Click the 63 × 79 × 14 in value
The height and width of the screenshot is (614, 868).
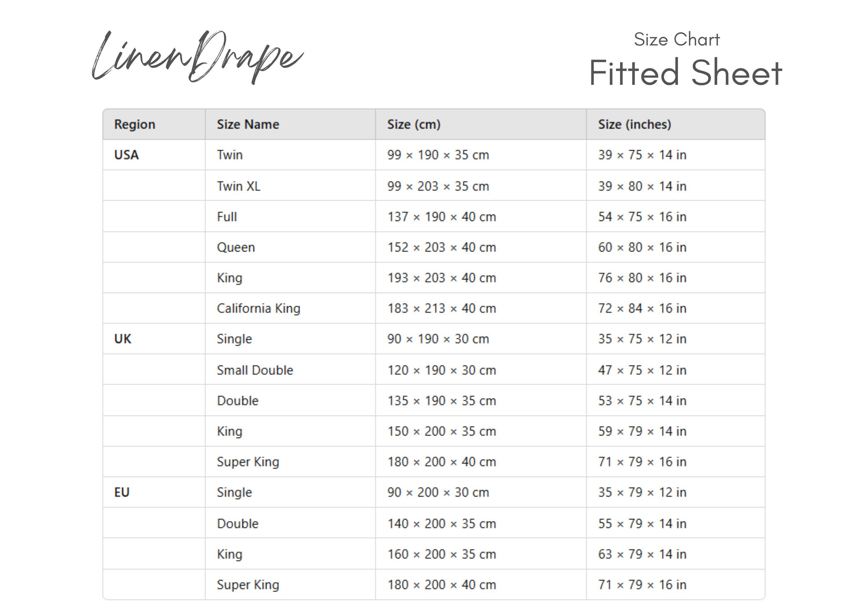pyautogui.click(x=642, y=554)
